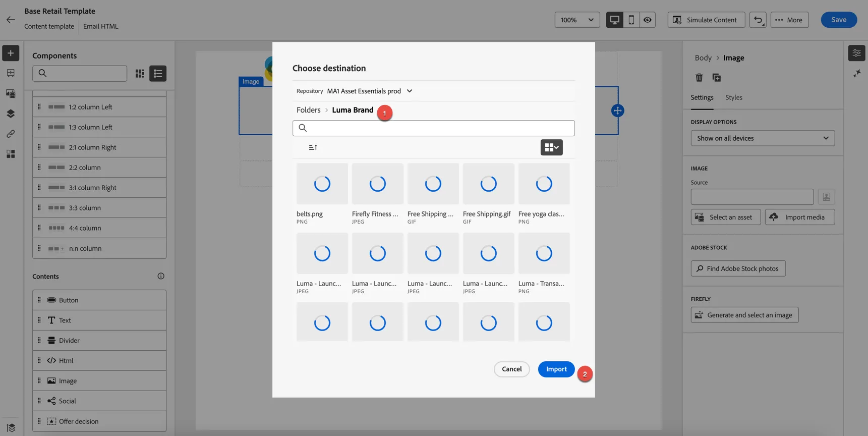Open the layers navigation tree icon
868x436 pixels.
[11, 114]
